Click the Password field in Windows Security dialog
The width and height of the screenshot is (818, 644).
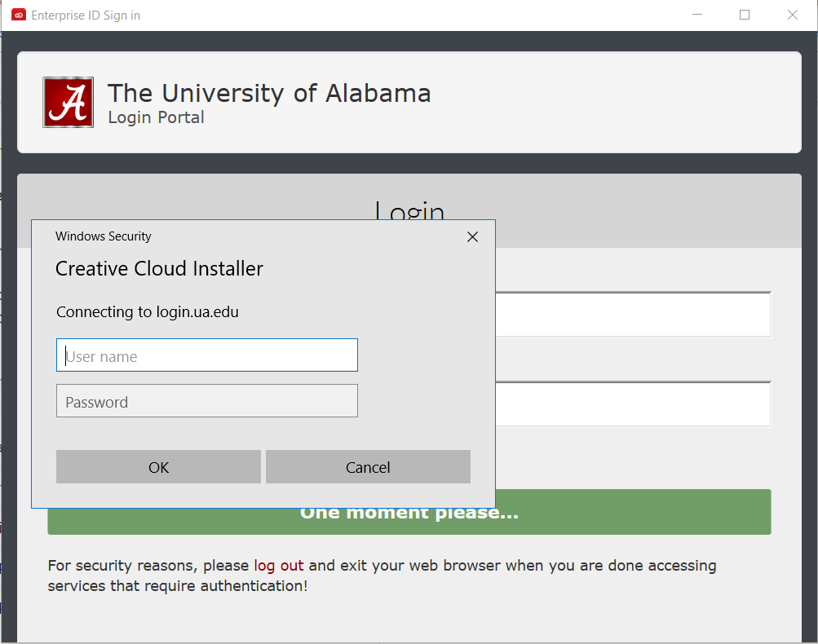[x=206, y=400]
